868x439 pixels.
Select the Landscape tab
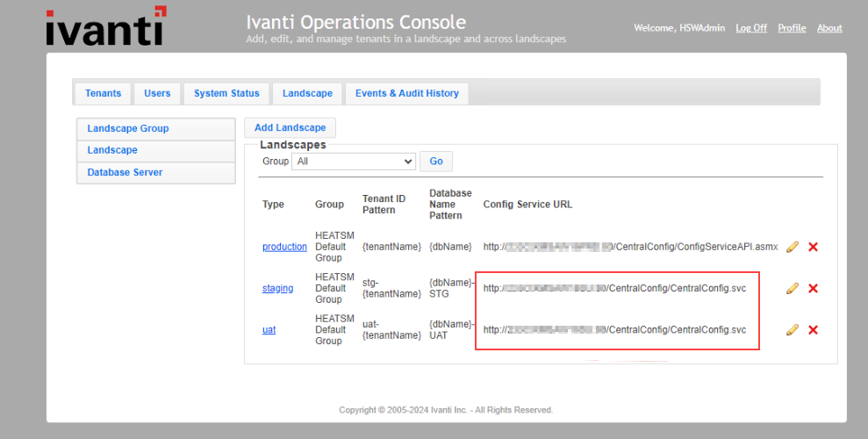point(307,93)
